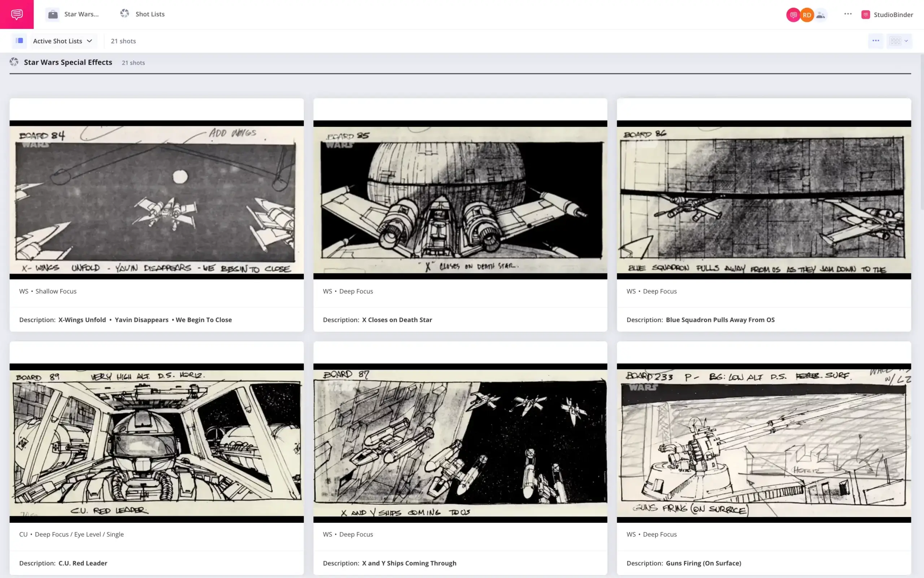Click the pink chat logo icon
This screenshot has width=924, height=578.
click(x=17, y=14)
